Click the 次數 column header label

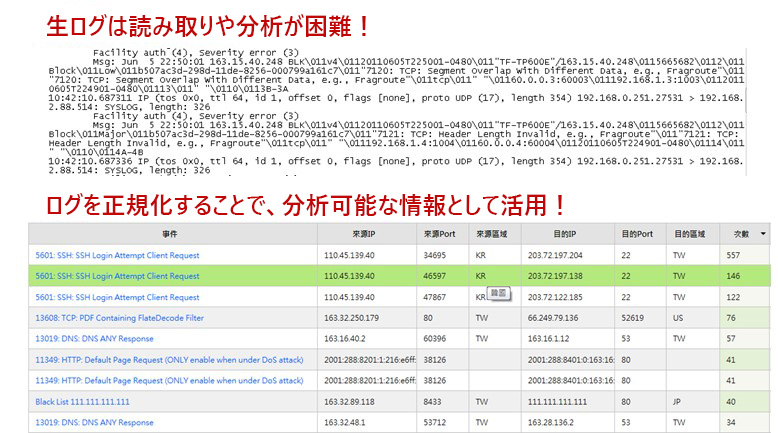point(741,234)
